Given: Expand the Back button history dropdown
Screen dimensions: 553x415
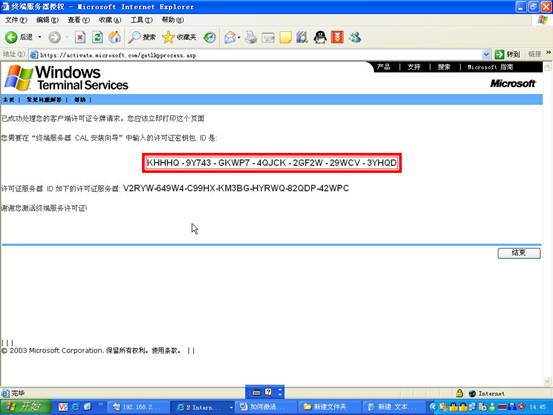Looking at the screenshot, I should [x=40, y=37].
